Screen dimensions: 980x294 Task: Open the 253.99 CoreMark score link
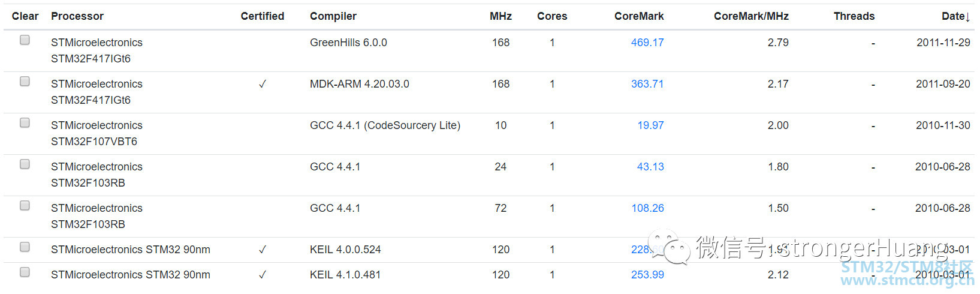point(647,275)
